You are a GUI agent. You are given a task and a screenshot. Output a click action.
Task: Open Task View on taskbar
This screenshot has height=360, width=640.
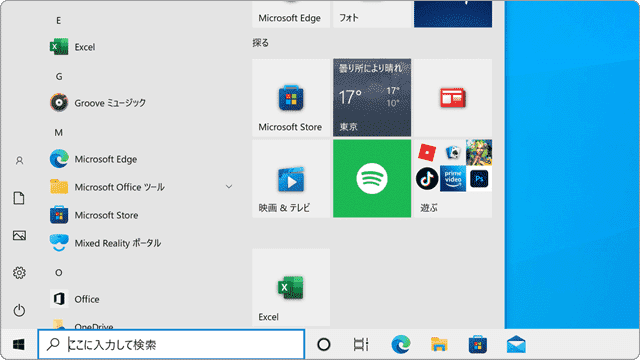point(361,344)
